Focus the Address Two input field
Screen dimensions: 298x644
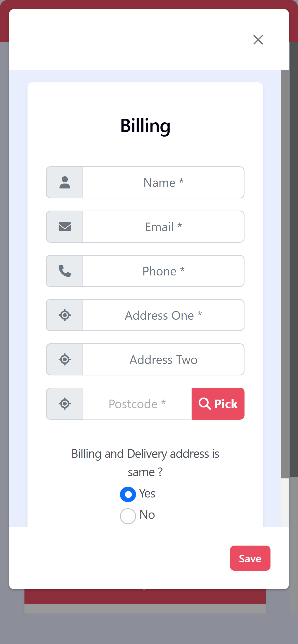[164, 359]
